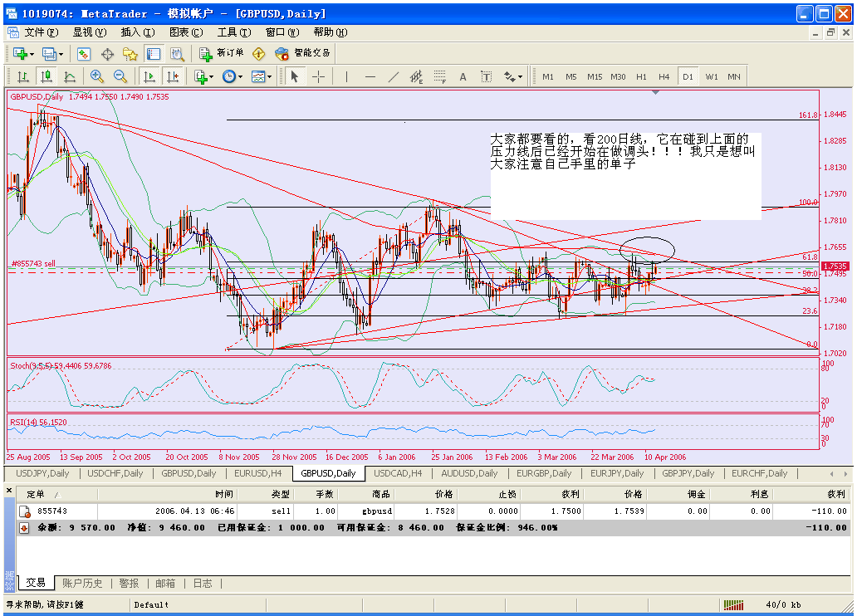Switch to MN timeframe
The width and height of the screenshot is (857, 616).
tap(734, 76)
